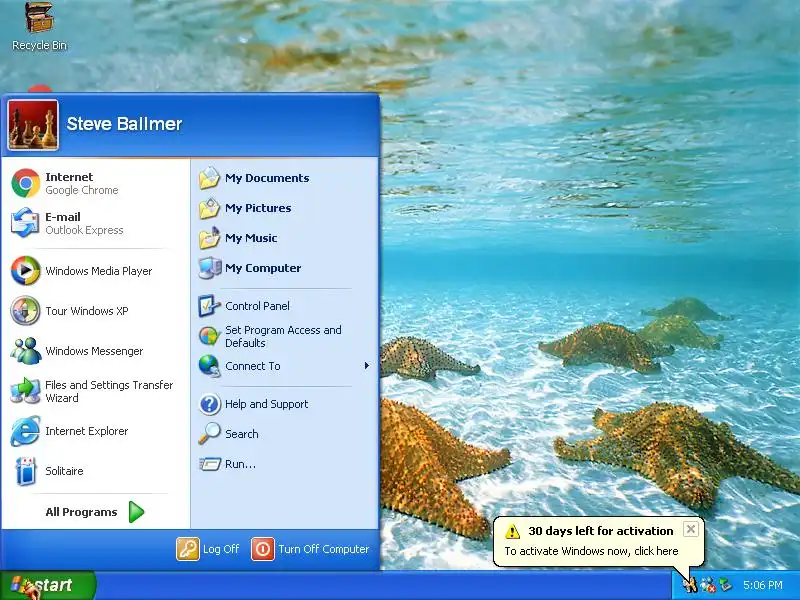
Task: Select the 'Windows Media Player' label
Action: pos(98,271)
